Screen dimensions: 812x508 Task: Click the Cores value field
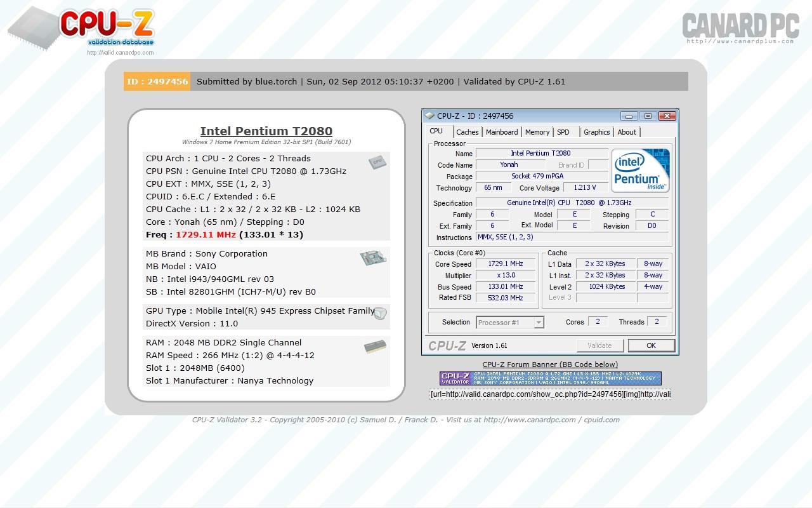tap(598, 321)
